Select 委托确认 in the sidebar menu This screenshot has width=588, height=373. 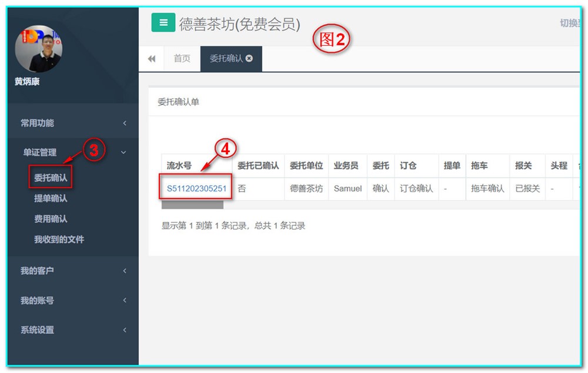(x=50, y=177)
